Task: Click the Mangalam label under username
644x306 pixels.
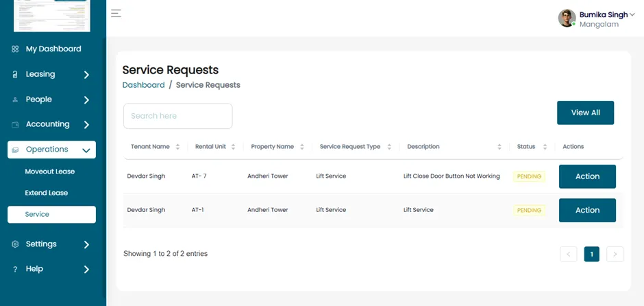Action: click(x=599, y=25)
